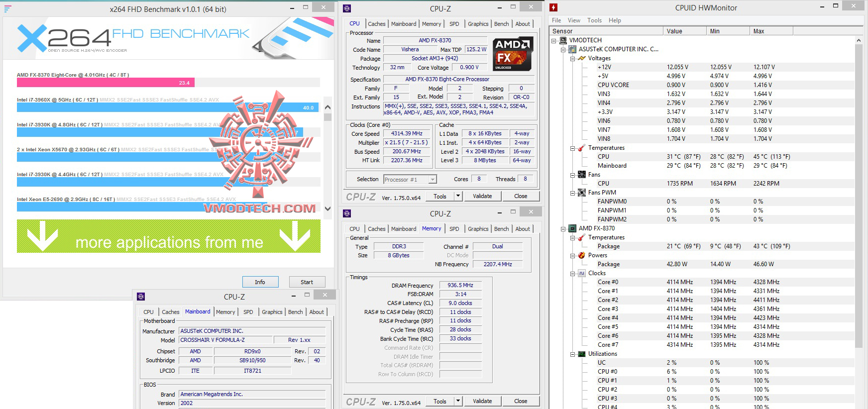Open the Processor #1 selection combo box
Viewport: 868px width, 409px height.
click(410, 179)
